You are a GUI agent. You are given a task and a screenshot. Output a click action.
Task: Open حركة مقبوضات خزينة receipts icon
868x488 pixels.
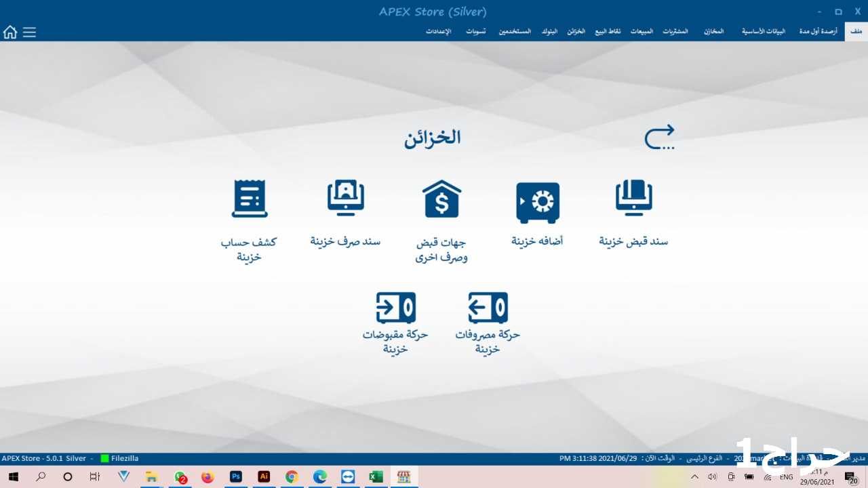(x=395, y=308)
